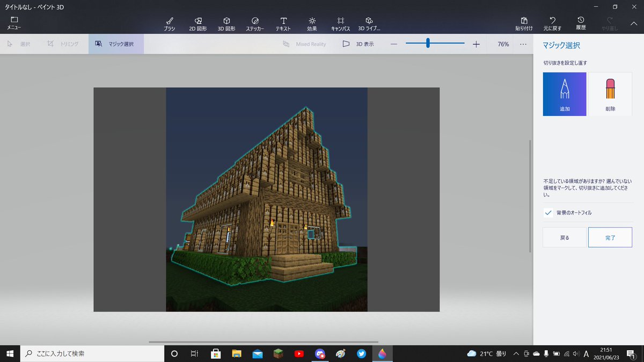644x362 pixels.
Task: Open the 3D 図形 shapes tool
Action: [x=226, y=24]
